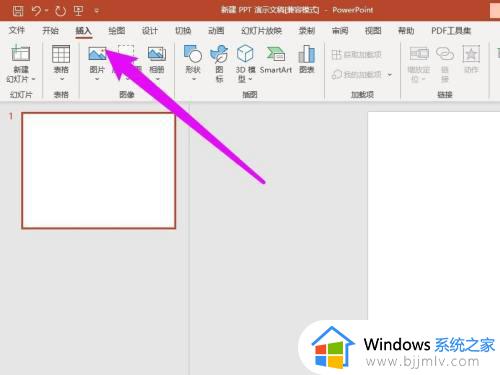Switch to the PDF工具集 tab
Screen dimensions: 500x375
click(451, 31)
